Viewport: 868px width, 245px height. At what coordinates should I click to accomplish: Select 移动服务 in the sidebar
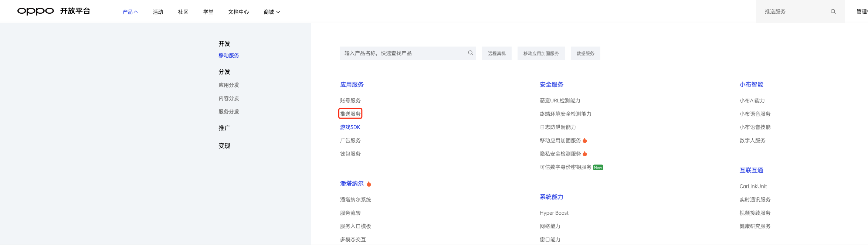(229, 55)
